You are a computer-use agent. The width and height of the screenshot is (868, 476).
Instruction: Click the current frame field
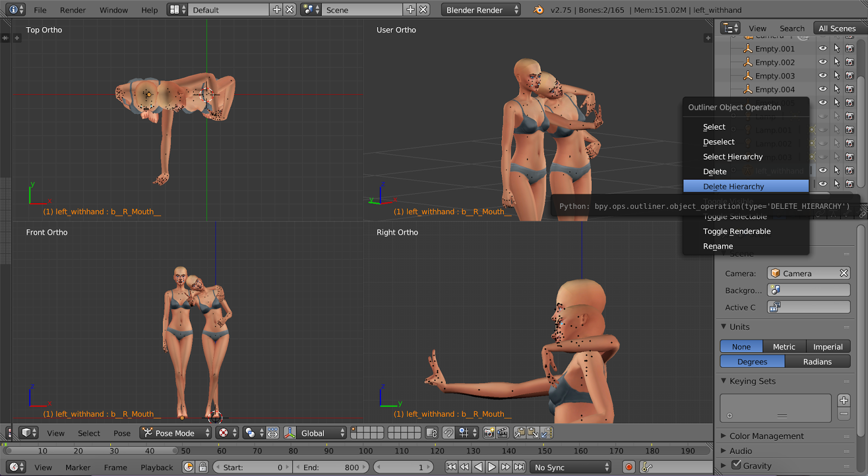tap(403, 467)
